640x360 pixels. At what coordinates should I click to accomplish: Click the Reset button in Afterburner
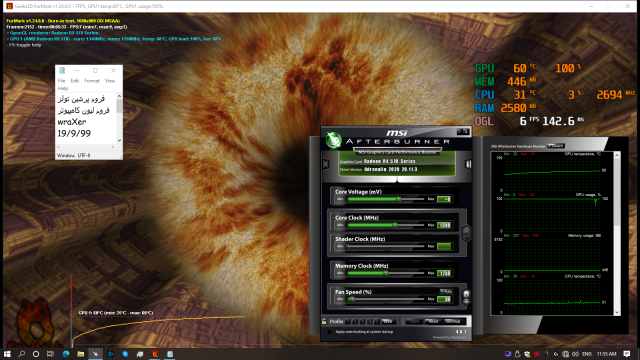[x=433, y=322]
